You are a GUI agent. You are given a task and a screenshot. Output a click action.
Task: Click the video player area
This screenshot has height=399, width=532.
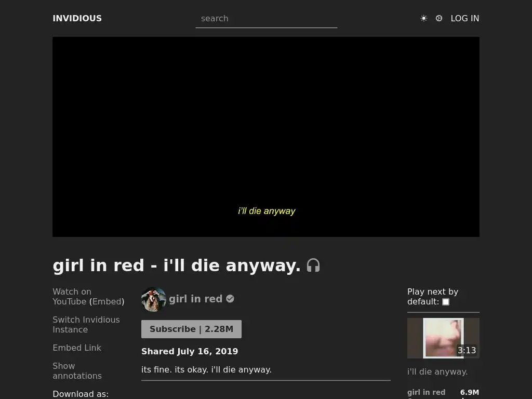[x=266, y=137]
